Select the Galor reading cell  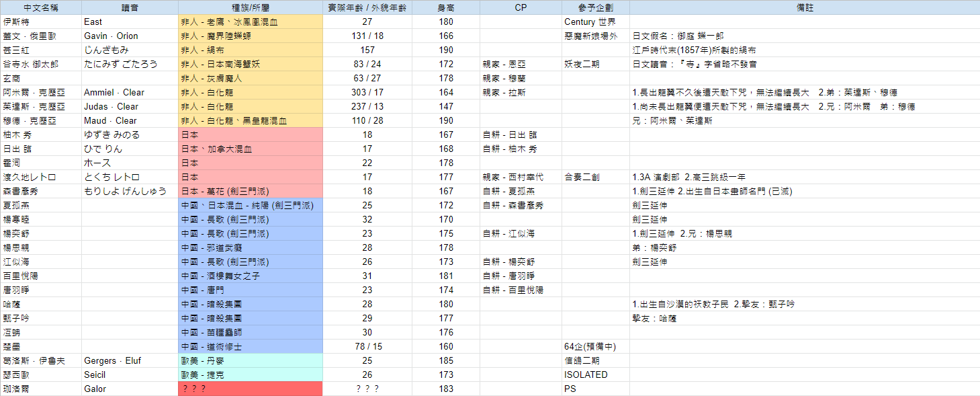coord(130,389)
